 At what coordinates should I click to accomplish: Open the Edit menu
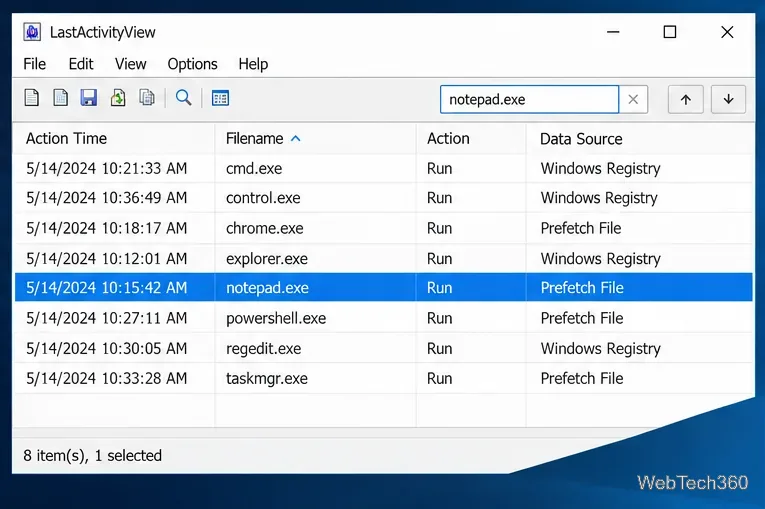pyautogui.click(x=81, y=64)
